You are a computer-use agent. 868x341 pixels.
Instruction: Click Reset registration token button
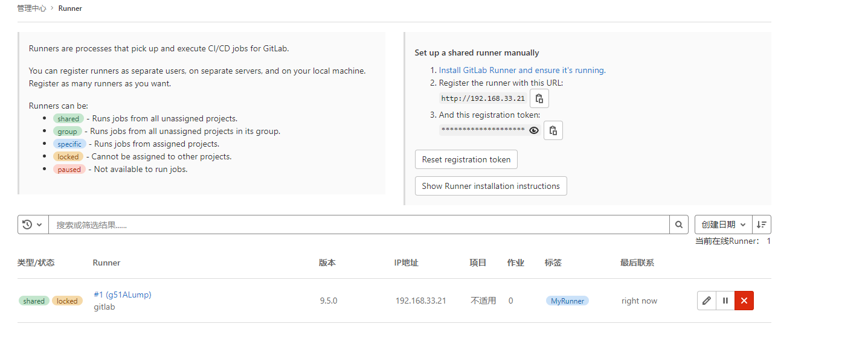pyautogui.click(x=466, y=159)
